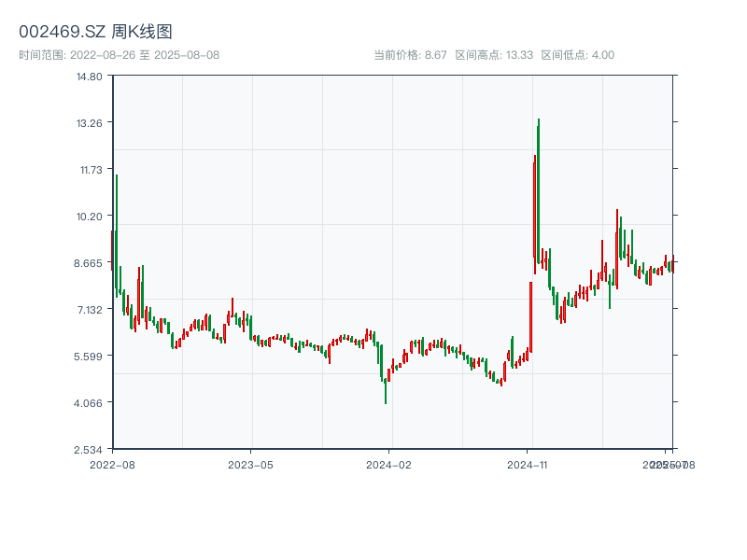
Task: Click y-axis label 14.80
Action: click(89, 77)
